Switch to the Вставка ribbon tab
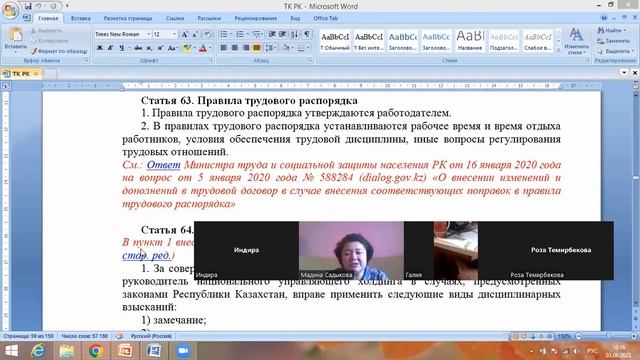The height and width of the screenshot is (360, 640). coord(80,18)
